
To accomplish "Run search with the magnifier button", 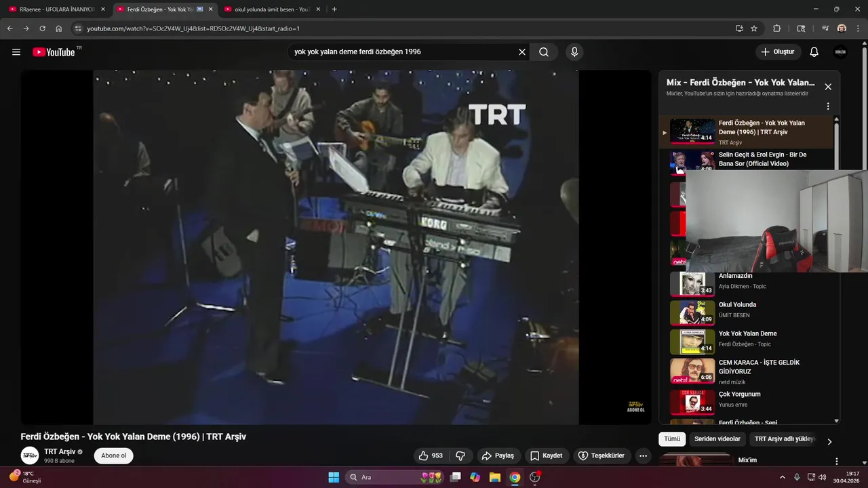I will coord(544,52).
